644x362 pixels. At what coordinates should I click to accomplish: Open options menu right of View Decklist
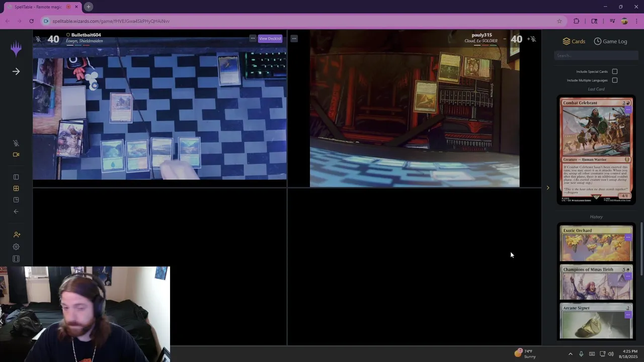[294, 39]
